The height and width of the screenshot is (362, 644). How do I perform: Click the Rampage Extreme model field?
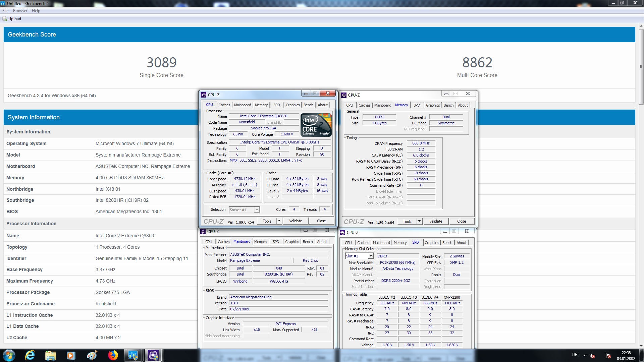(x=260, y=260)
